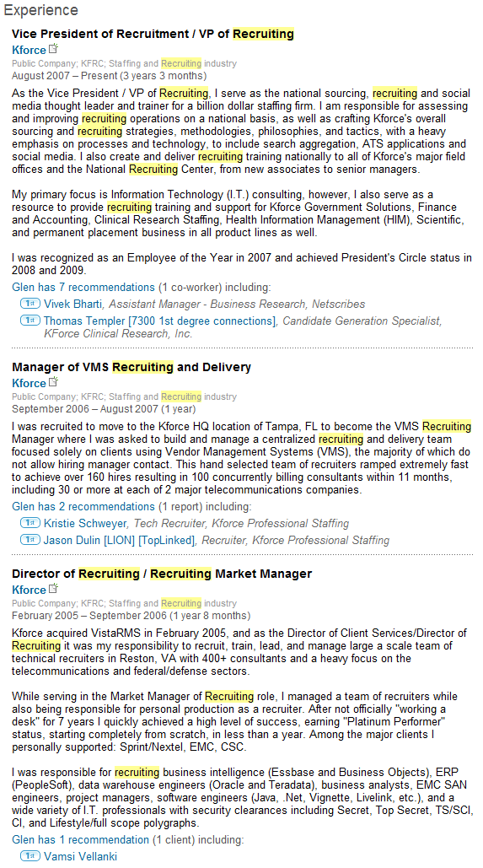Click the 1st-degree badge next to Thomas Templer
Viewport: 483px width, 868px height.
click(30, 320)
